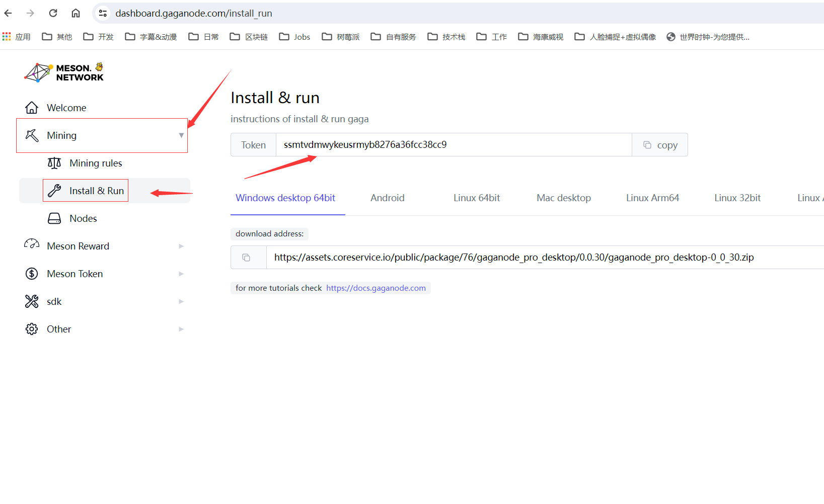Open the Nodes page

(83, 218)
